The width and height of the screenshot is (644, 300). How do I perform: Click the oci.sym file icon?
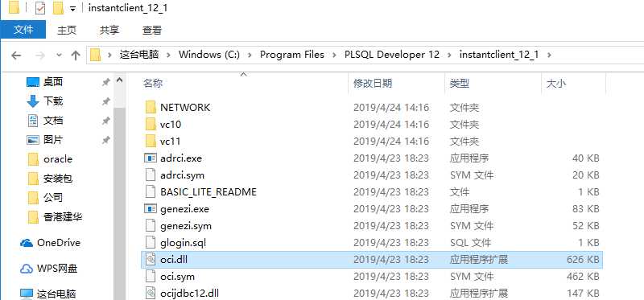(x=151, y=276)
